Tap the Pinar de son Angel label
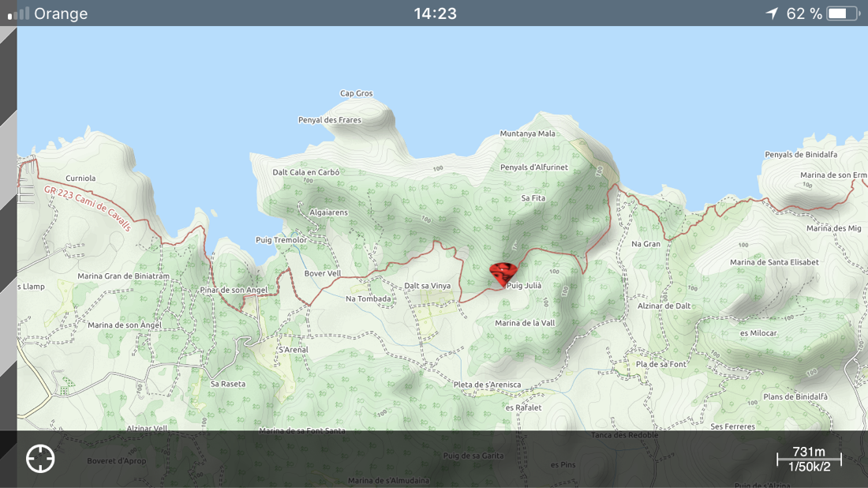Viewport: 868px width, 488px height. pos(234,290)
